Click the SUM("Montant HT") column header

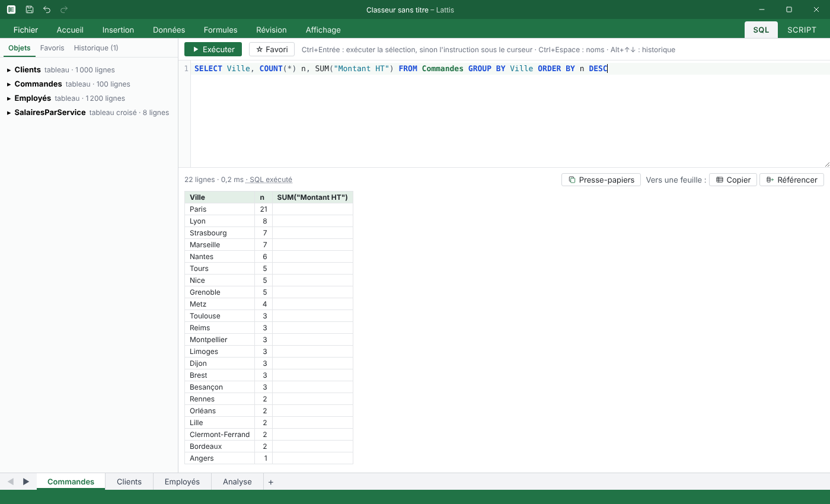pos(312,197)
